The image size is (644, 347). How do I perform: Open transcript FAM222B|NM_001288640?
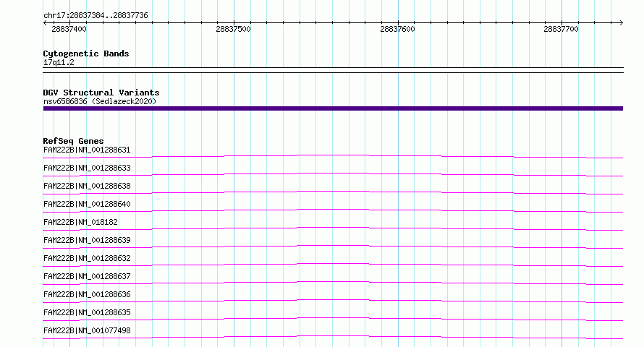(87, 204)
